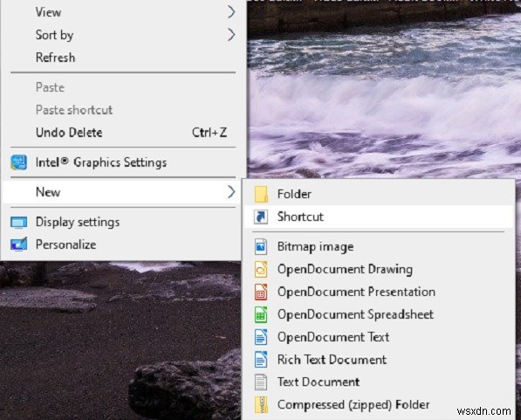Screen dimensions: 521x420
Task: Open Display settings from the menu
Action: (121, 222)
